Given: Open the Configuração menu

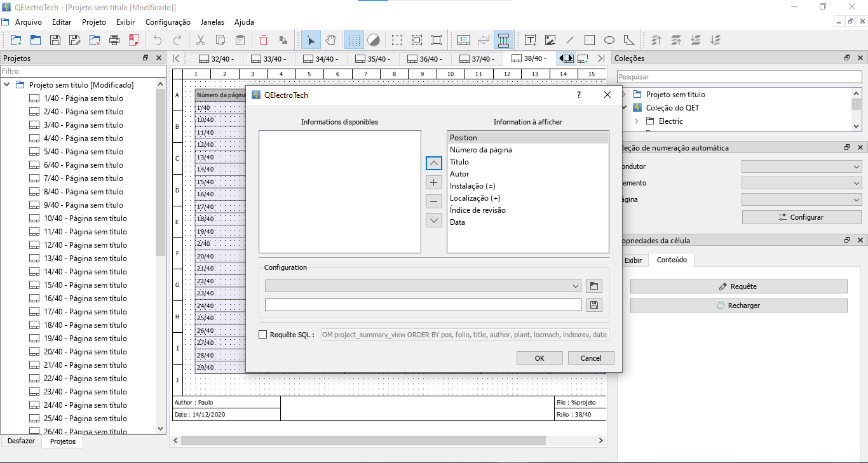Looking at the screenshot, I should [x=168, y=22].
